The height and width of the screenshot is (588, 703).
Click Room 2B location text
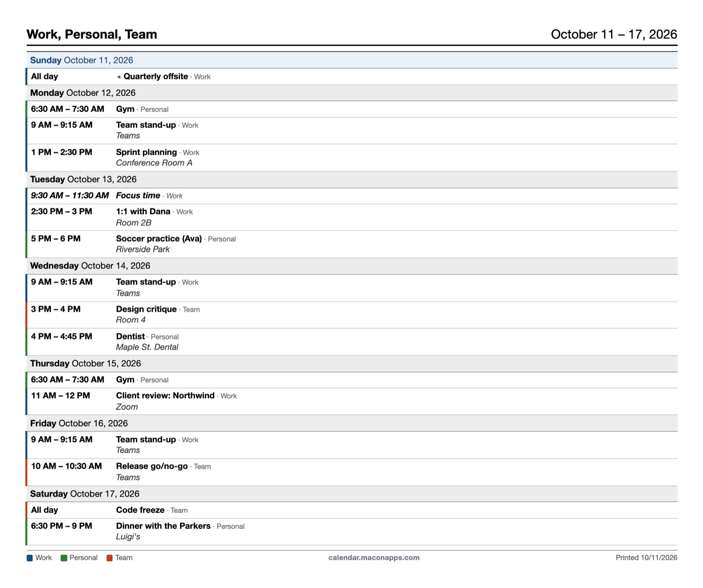[134, 223]
